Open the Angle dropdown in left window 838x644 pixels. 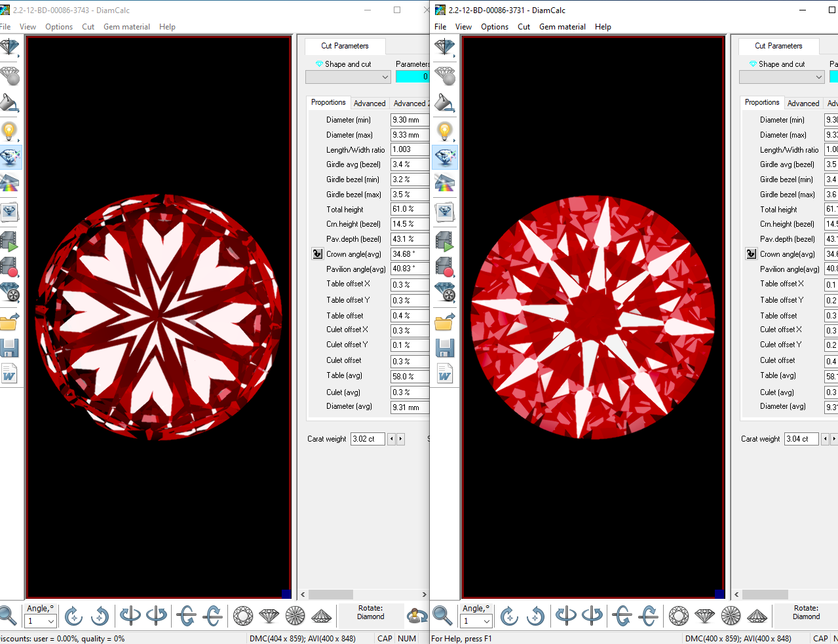[x=41, y=621]
